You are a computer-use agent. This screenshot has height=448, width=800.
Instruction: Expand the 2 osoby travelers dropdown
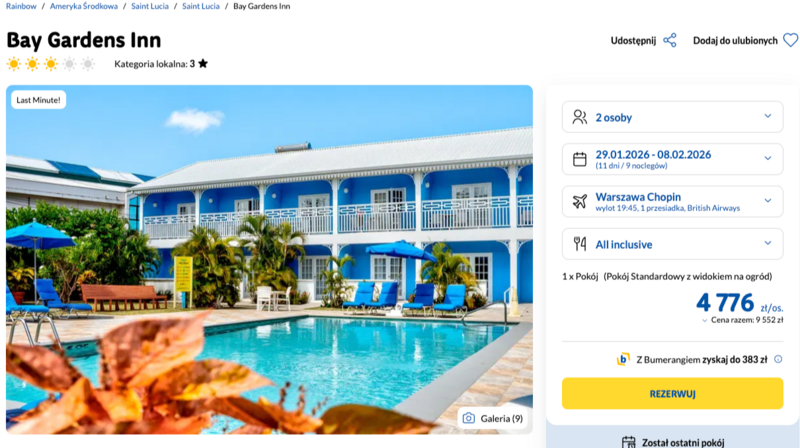click(x=768, y=117)
